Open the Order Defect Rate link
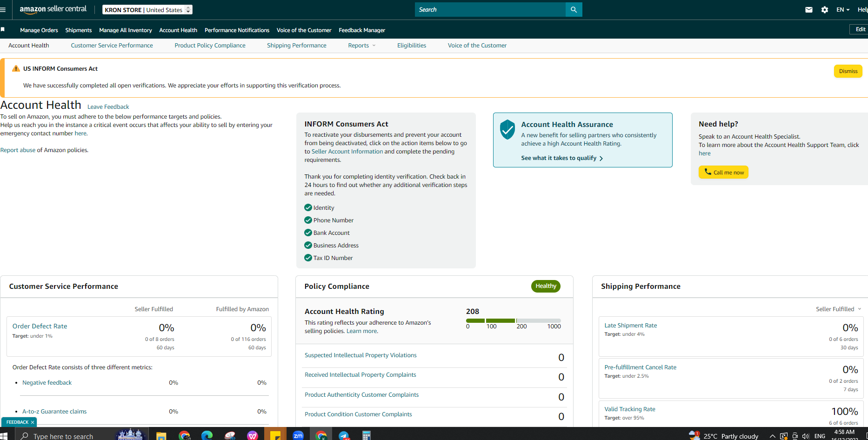This screenshot has height=440, width=868. [40, 326]
